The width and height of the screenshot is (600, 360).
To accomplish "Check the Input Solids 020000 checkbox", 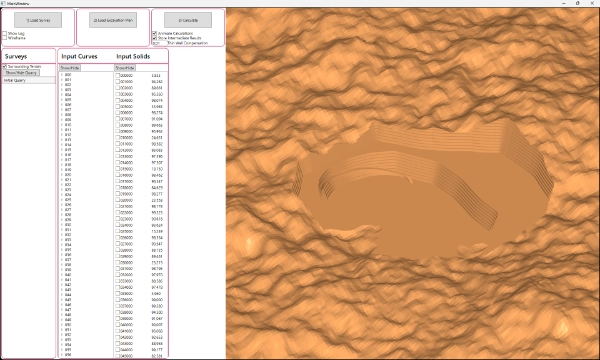I will click(118, 200).
